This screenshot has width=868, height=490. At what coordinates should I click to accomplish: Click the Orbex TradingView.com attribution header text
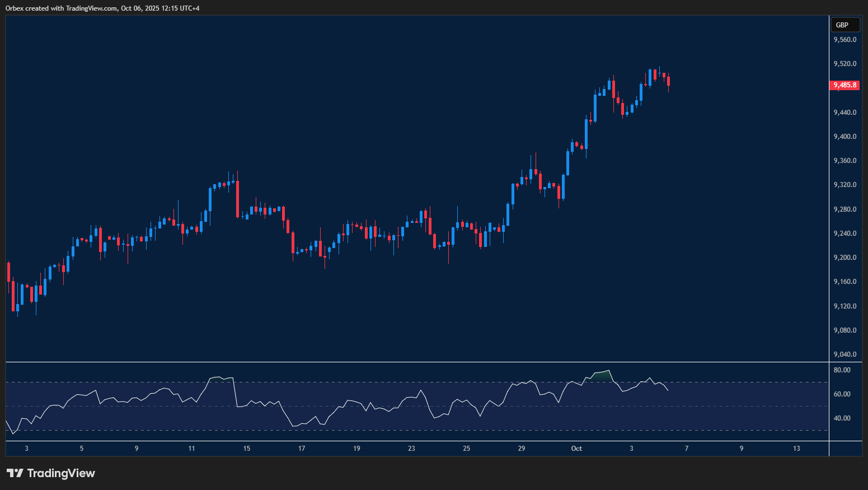[102, 8]
